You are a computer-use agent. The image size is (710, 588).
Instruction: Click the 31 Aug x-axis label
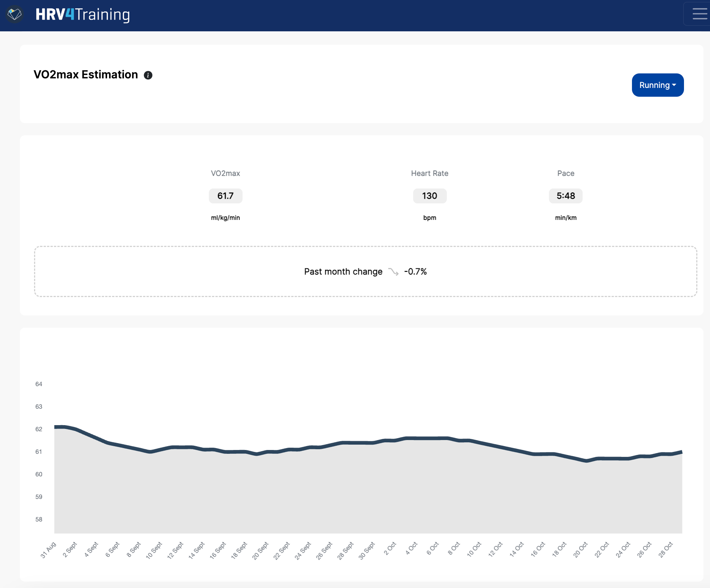click(x=48, y=550)
